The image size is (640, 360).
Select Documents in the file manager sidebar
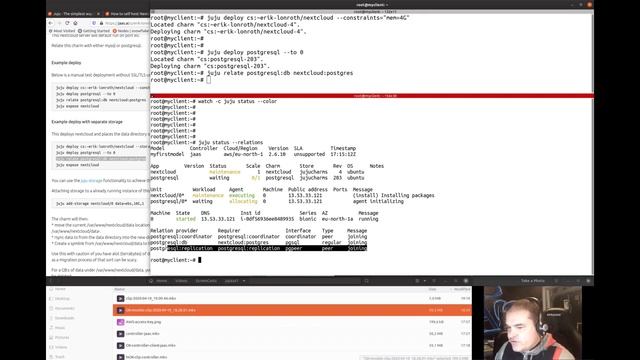pos(64,309)
